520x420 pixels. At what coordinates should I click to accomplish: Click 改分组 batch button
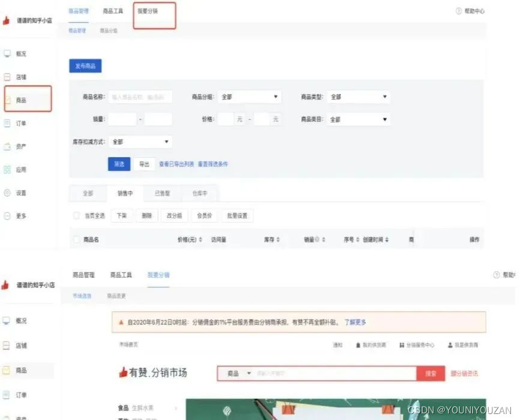174,215
